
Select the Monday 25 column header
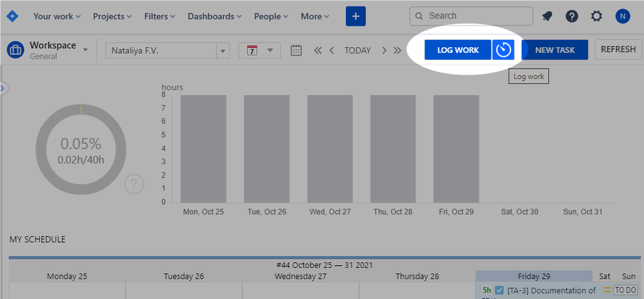[x=67, y=276]
